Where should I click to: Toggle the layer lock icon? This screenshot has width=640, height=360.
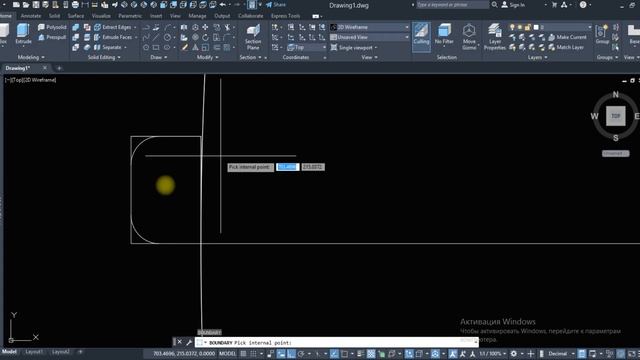pos(527,27)
